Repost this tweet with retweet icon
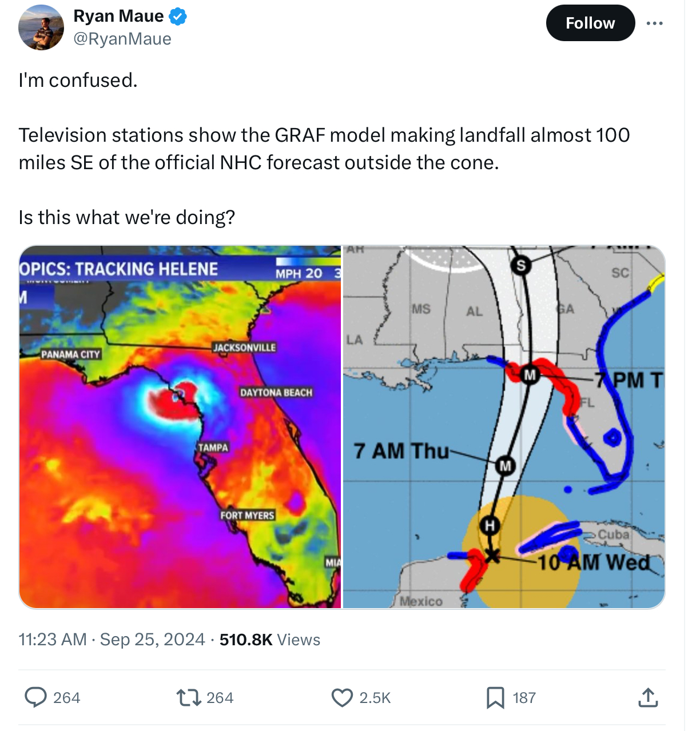This screenshot has width=700, height=731. click(x=189, y=697)
